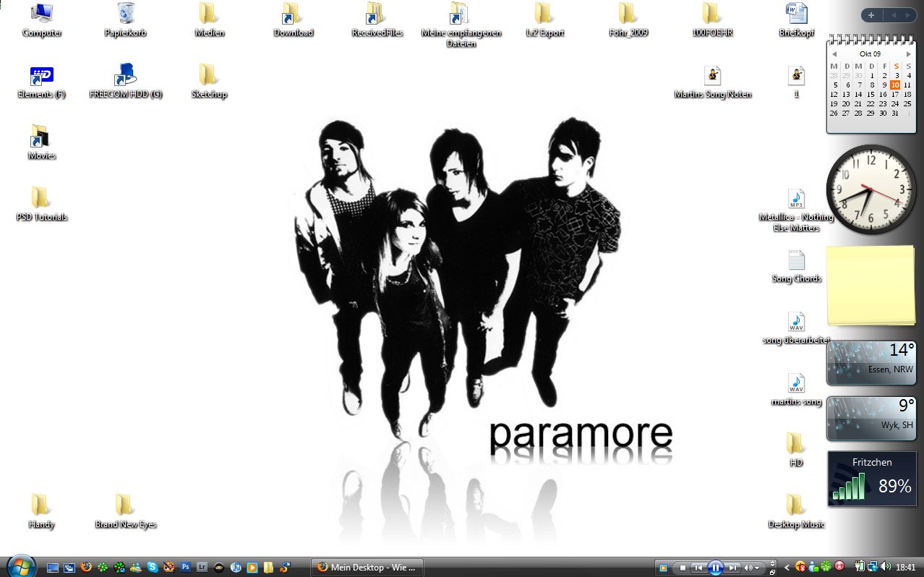Screen dimensions: 924x577
Task: Open the Metallica Nothing Else Matters MP3 file
Action: coord(796,200)
